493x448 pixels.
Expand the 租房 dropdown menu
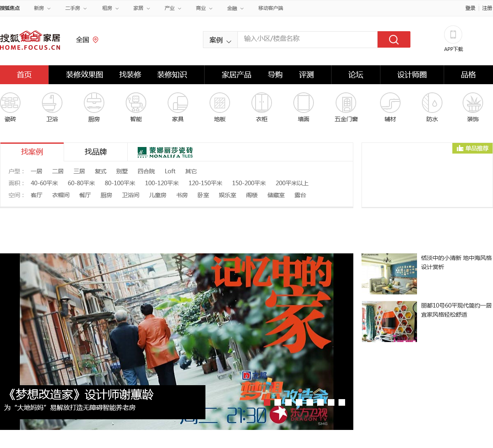coord(111,8)
